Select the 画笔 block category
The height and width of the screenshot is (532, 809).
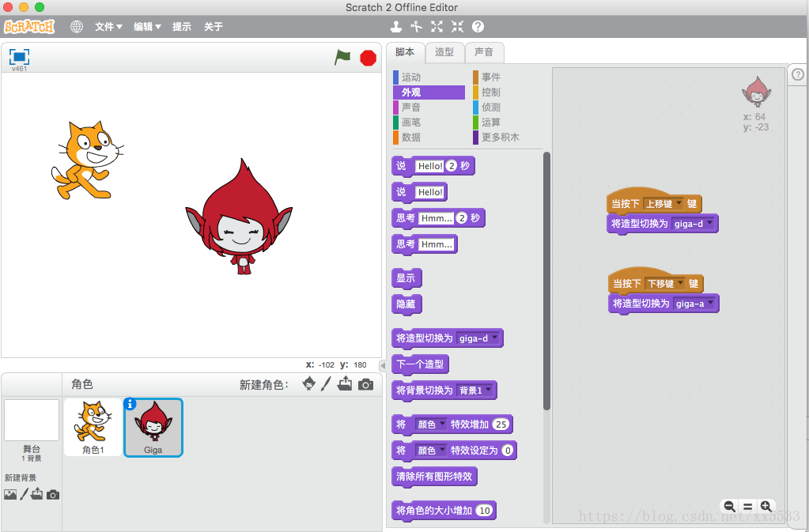pos(429,123)
